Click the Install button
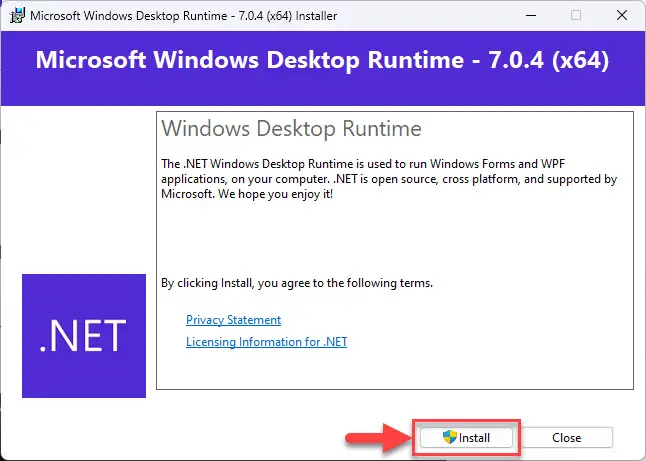This screenshot has height=461, width=646. pos(466,437)
